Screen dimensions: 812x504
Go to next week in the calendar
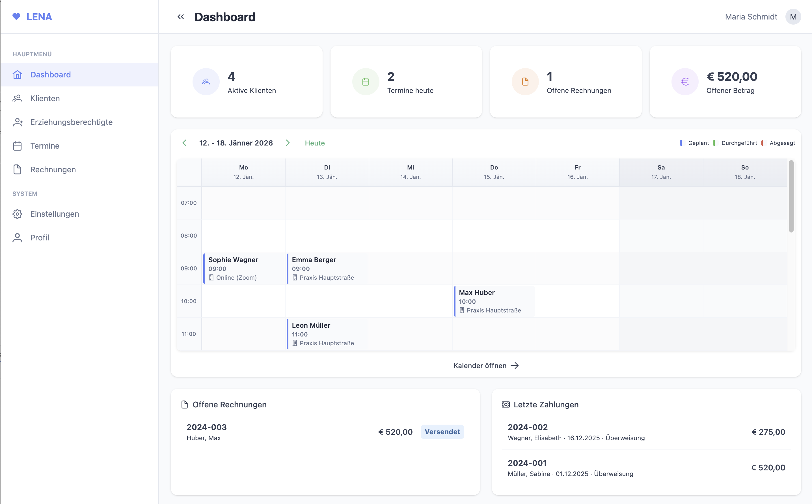[288, 143]
